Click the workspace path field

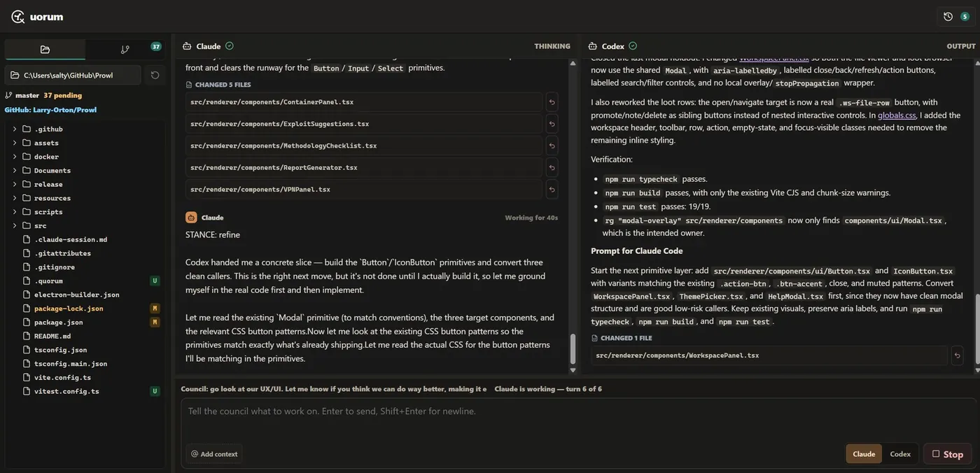pos(73,75)
